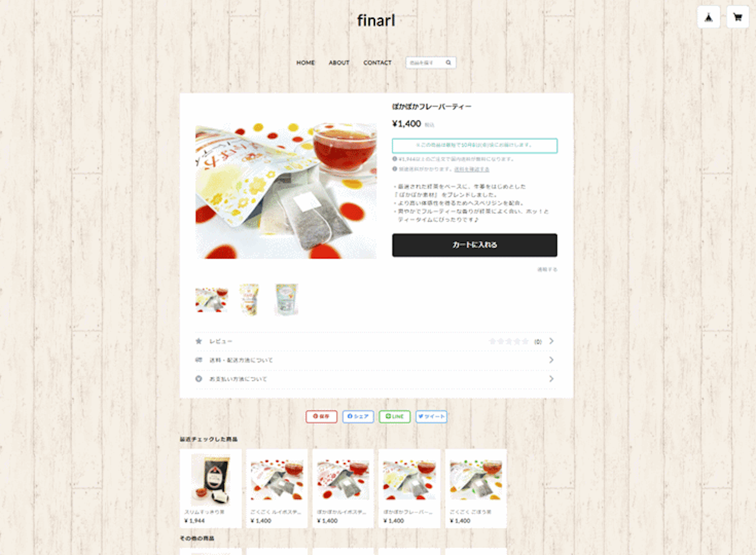Add item with カートに入れる button
This screenshot has width=756, height=555.
(474, 245)
